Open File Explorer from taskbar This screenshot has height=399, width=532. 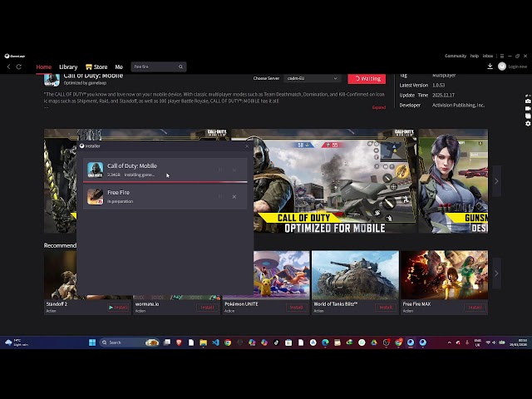[x=203, y=342]
